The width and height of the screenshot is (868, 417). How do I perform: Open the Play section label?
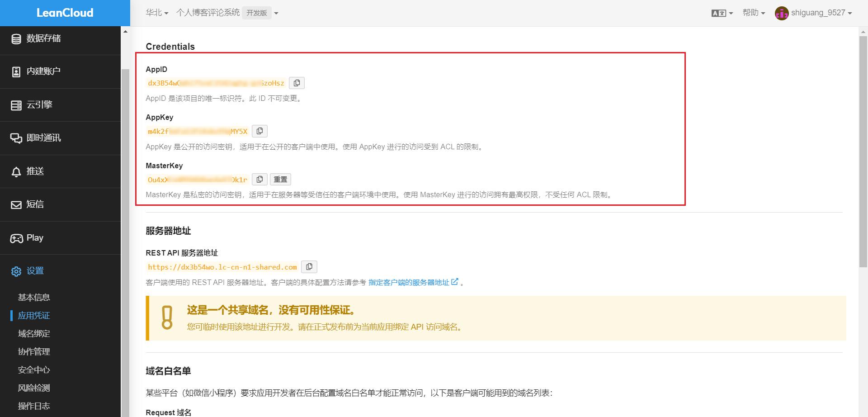coord(35,238)
